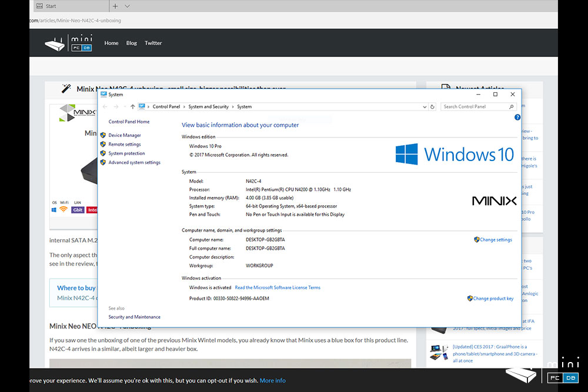Select System breadcrumb item
The height and width of the screenshot is (392, 588).
tap(244, 107)
